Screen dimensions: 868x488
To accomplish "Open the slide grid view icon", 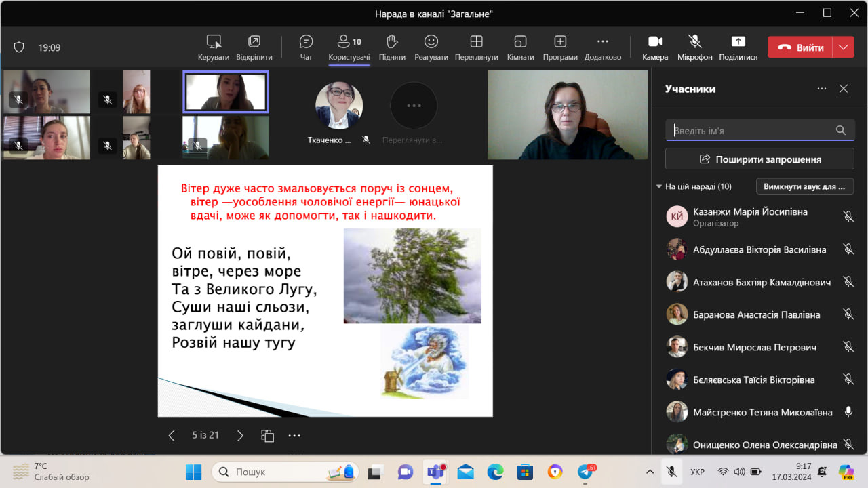I will 267,436.
